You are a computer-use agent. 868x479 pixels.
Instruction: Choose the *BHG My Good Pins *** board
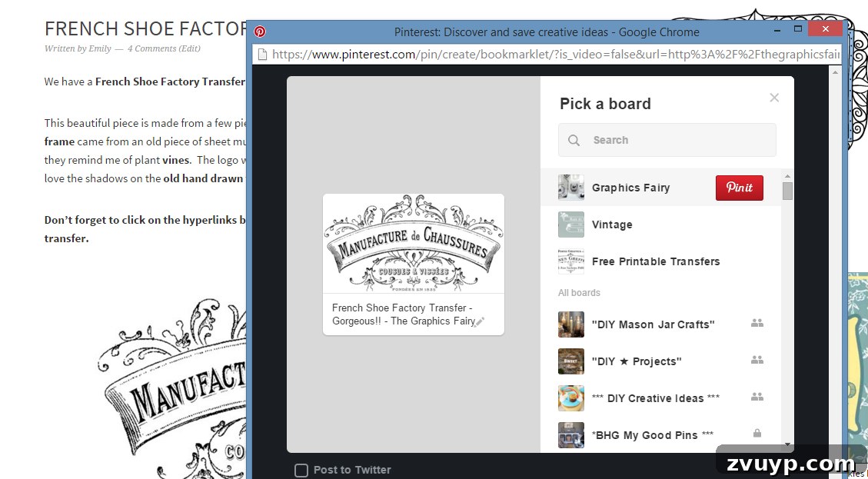tap(660, 435)
